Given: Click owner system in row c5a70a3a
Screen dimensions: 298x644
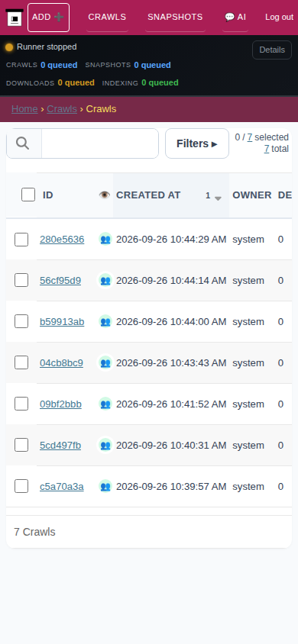Looking at the screenshot, I should 248,486.
